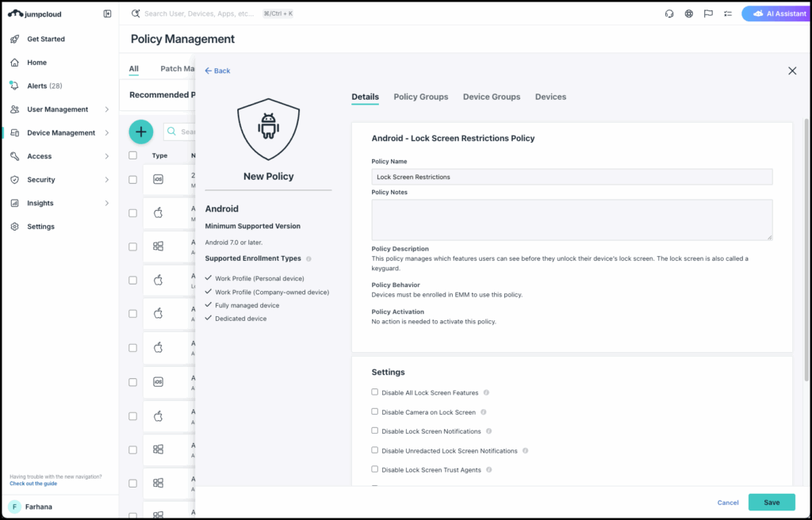Click the globe language icon
Image resolution: width=812 pixels, height=520 pixels.
[689, 13]
